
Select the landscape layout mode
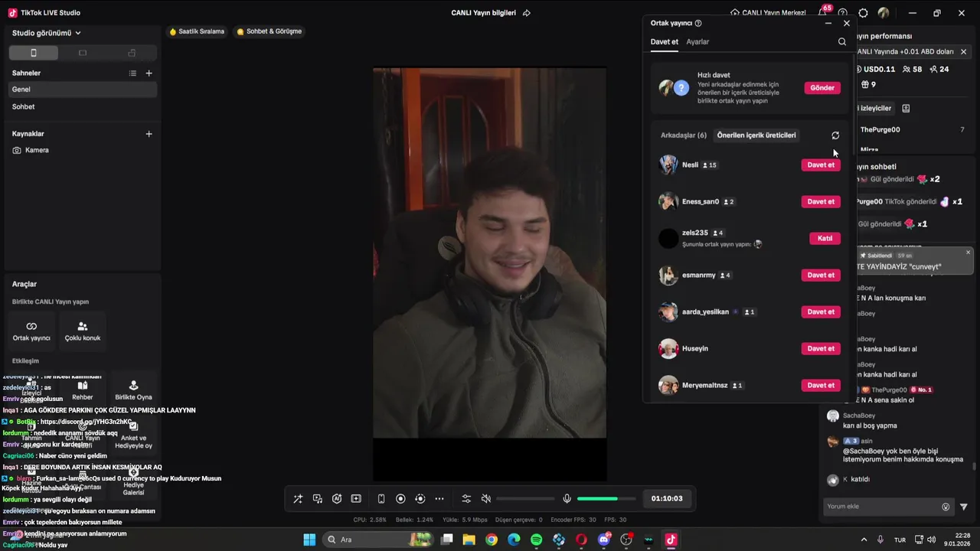(83, 53)
